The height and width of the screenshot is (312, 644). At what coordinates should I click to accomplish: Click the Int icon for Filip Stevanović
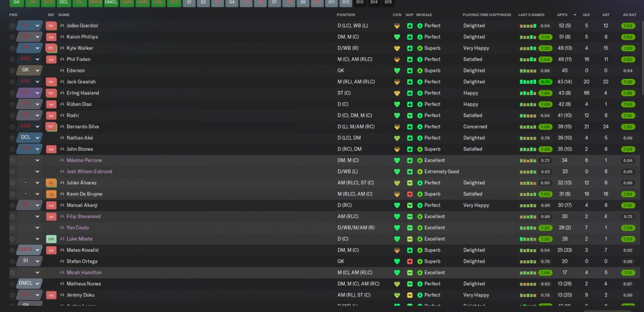pyautogui.click(x=51, y=217)
